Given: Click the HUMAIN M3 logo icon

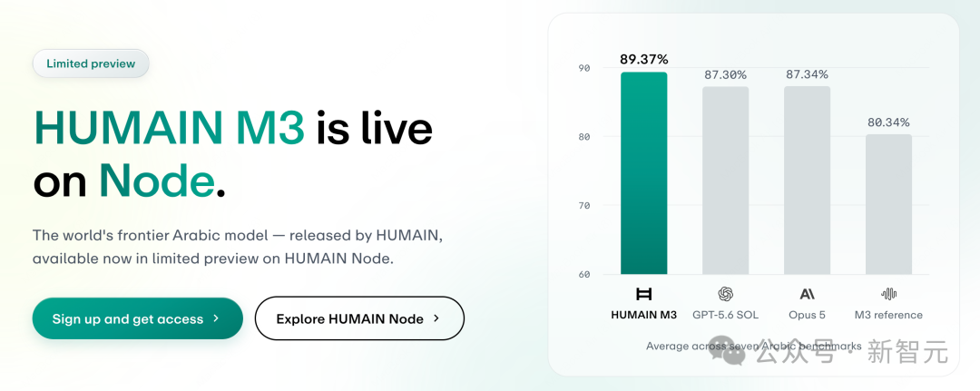Looking at the screenshot, I should tap(643, 294).
